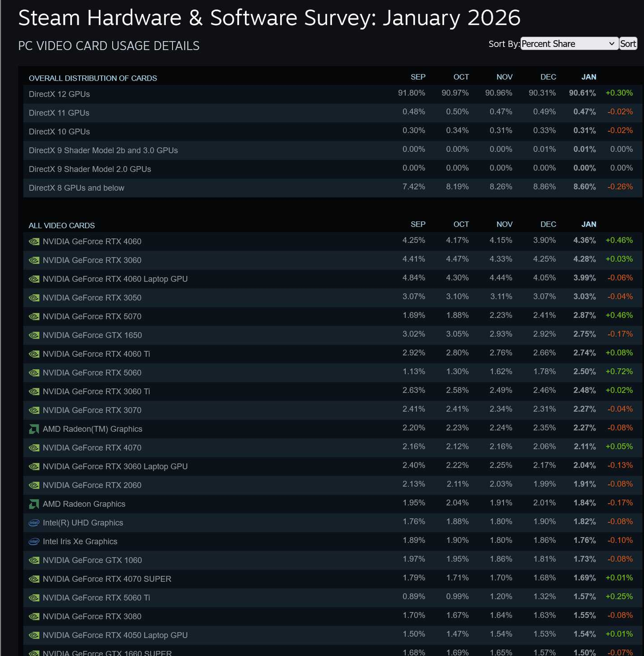This screenshot has width=644, height=656.
Task: Click the NVIDIA icon beside RTX 4060 Ti
Action: coord(34,354)
